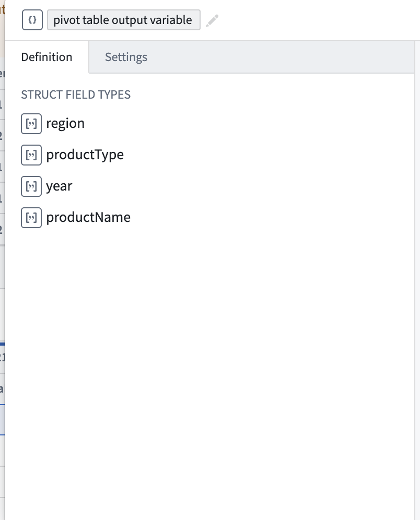Edit the pivot table output variable name
The width and height of the screenshot is (420, 520).
123,20
